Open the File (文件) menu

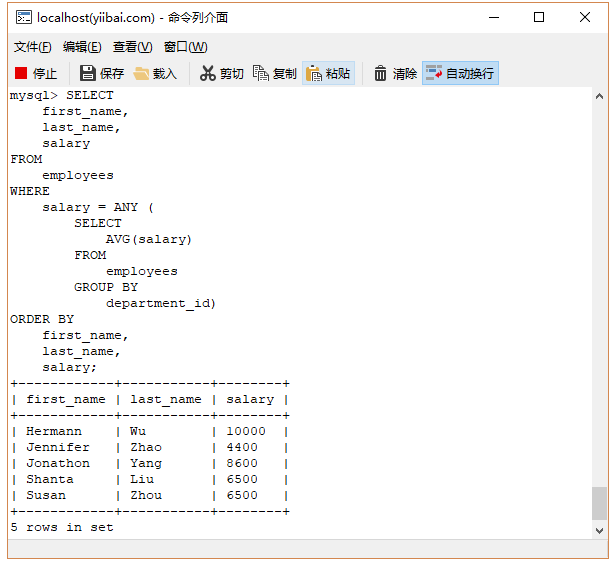(x=33, y=47)
